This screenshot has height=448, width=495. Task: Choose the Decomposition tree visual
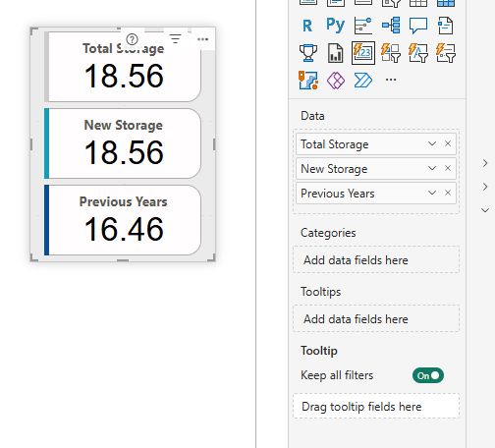click(x=391, y=26)
